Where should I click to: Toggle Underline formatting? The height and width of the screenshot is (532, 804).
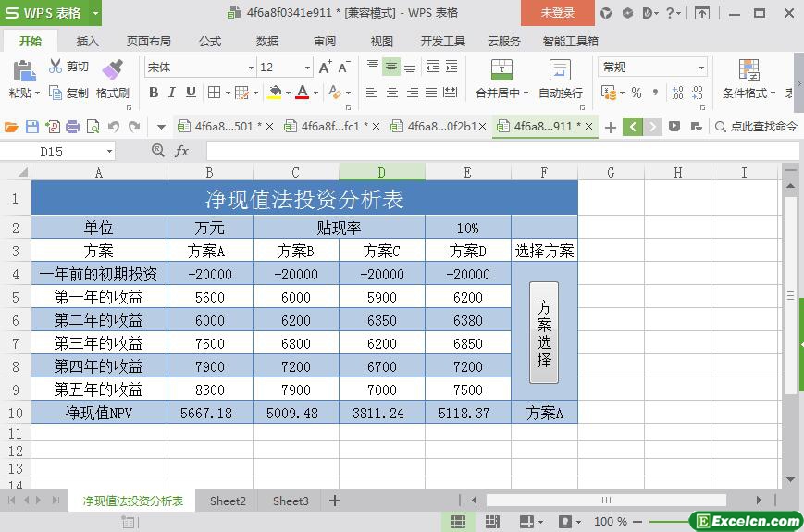point(191,93)
